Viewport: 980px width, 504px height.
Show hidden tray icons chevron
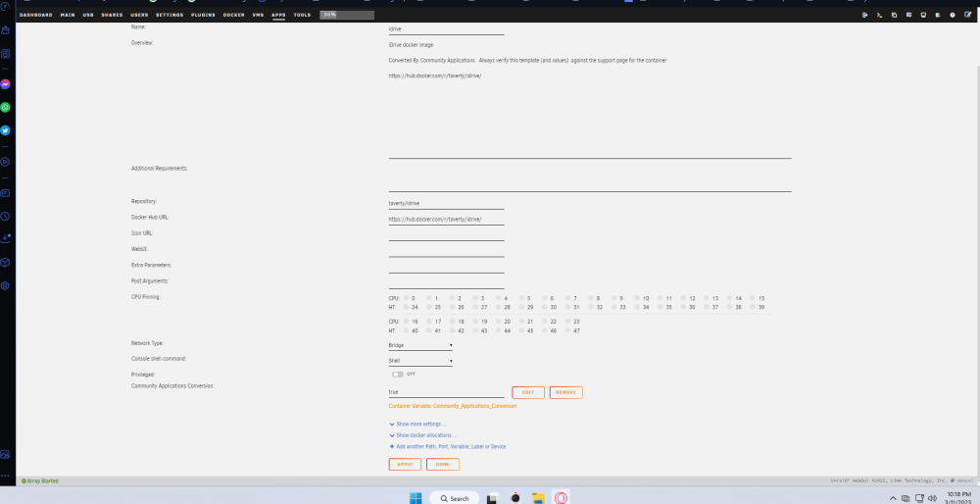[x=893, y=498]
